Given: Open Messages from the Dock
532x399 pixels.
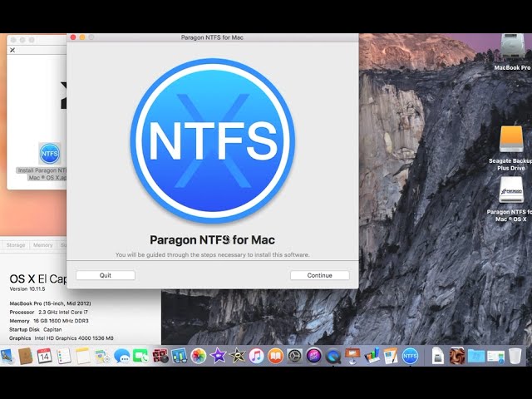Looking at the screenshot, I should [121, 357].
